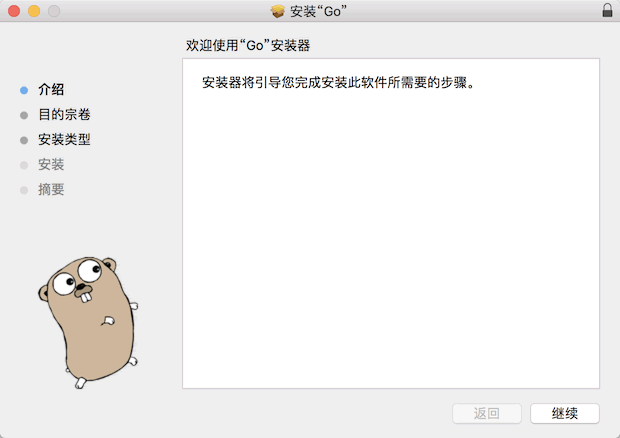
Task: Go to the 目的宗卷 step
Action: click(x=64, y=115)
